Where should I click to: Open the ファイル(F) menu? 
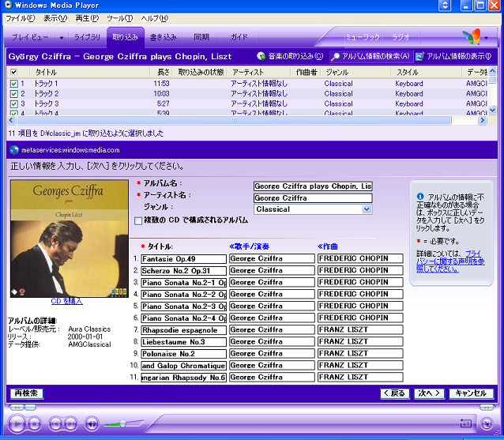click(21, 18)
